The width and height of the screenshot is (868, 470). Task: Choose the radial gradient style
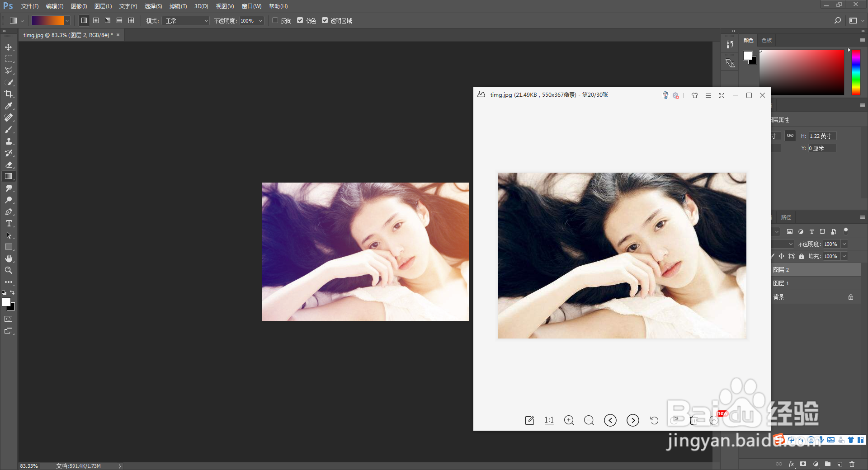tap(96, 20)
